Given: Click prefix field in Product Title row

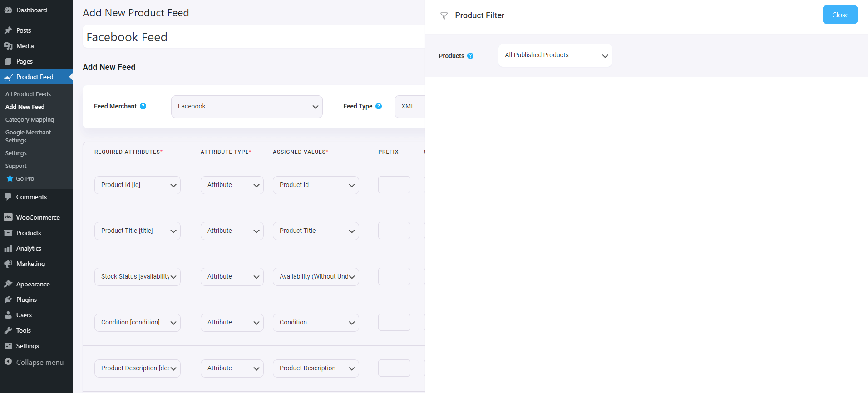Looking at the screenshot, I should pos(394,231).
